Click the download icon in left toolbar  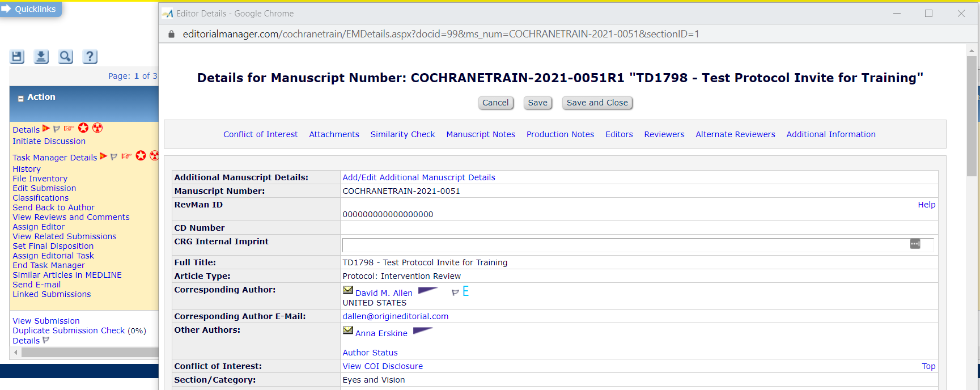pos(41,57)
